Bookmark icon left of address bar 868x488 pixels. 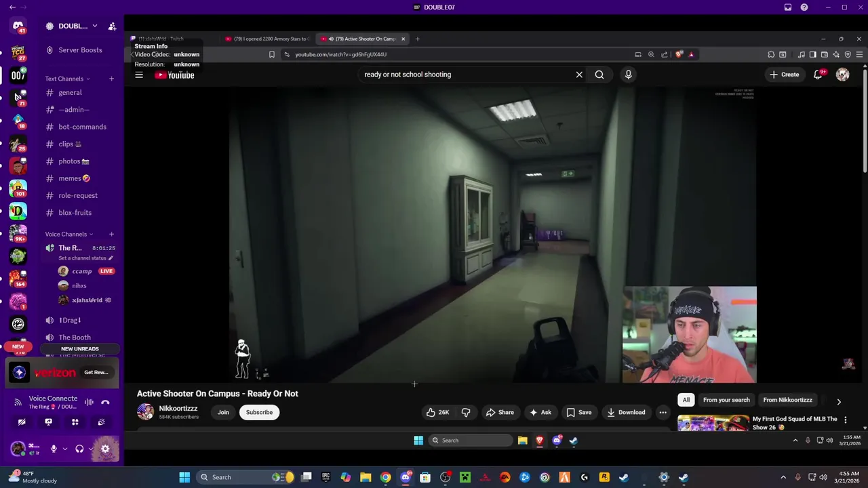271,54
